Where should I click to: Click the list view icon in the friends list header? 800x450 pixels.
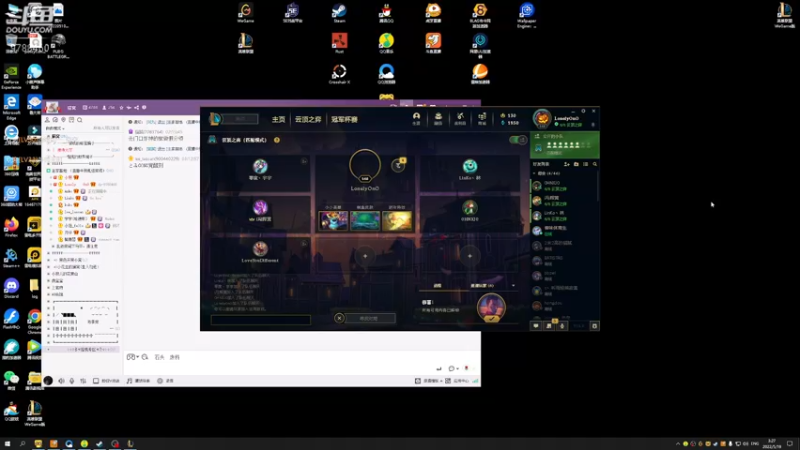pyautogui.click(x=585, y=164)
